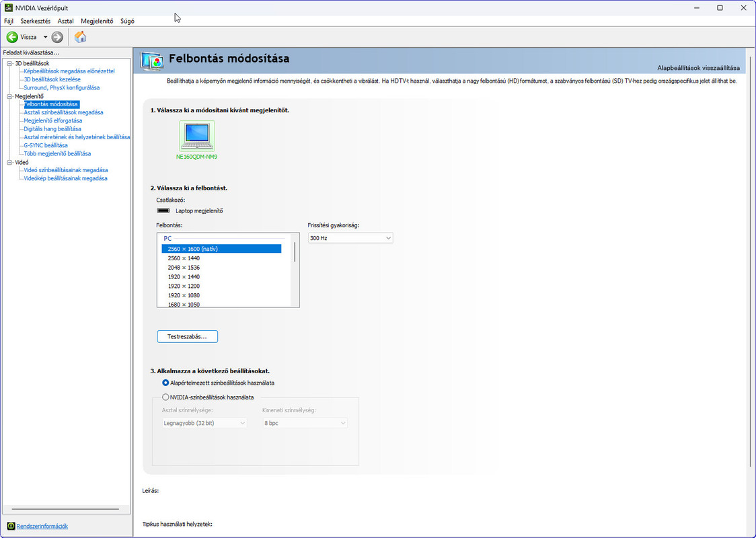756x538 pixels.
Task: Open G-SYNC beállítása
Action: coord(46,145)
